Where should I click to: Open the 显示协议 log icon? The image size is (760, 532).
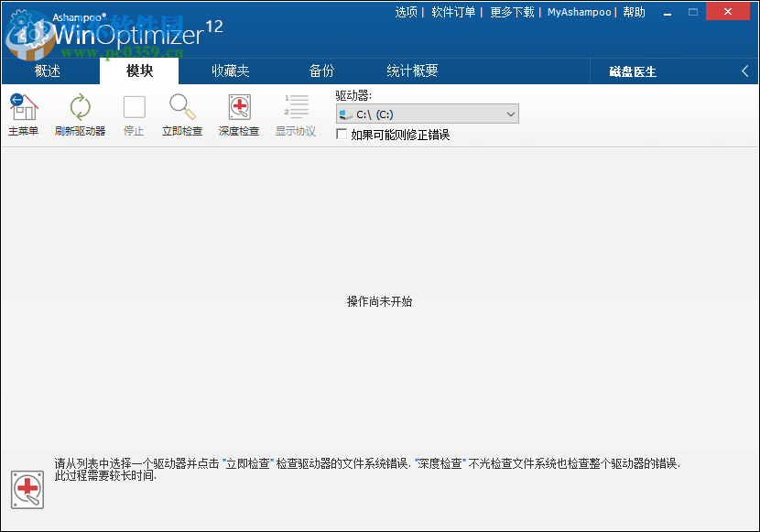pos(295,108)
